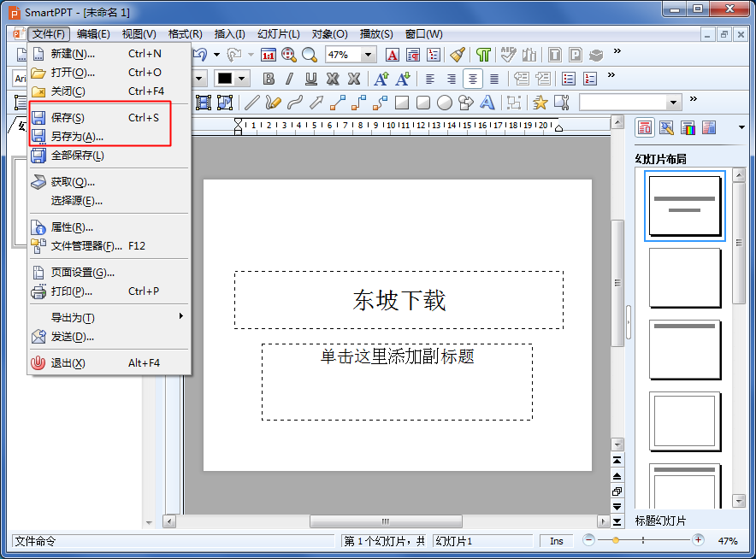Click the numbered list icon

click(x=589, y=79)
